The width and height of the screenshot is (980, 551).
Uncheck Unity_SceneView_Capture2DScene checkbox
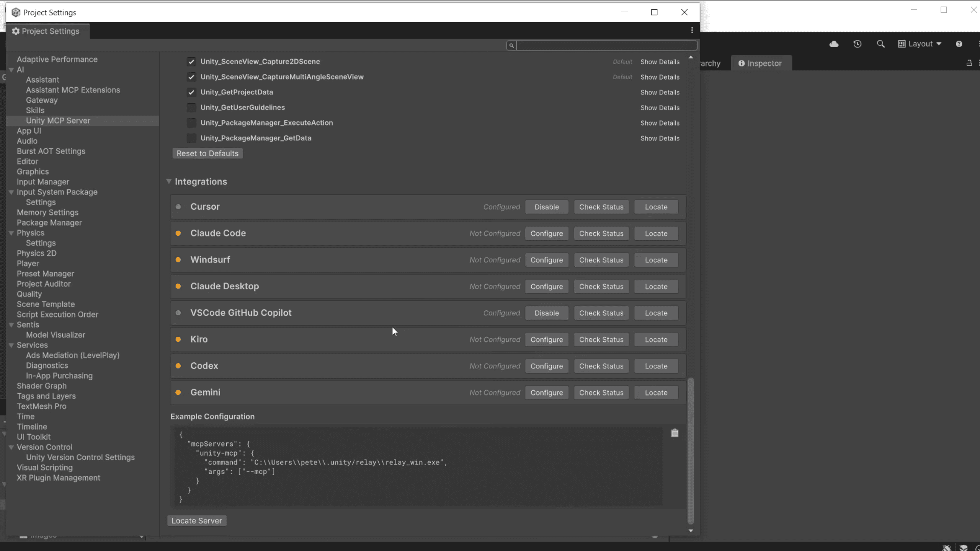point(191,62)
